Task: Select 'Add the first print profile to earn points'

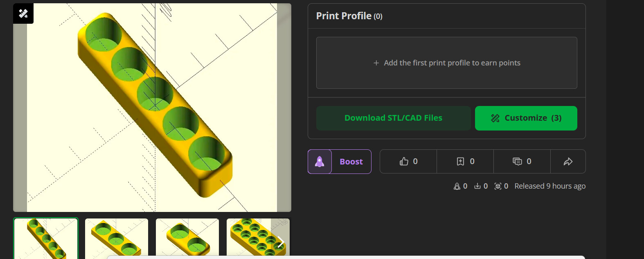Action: pos(452,63)
